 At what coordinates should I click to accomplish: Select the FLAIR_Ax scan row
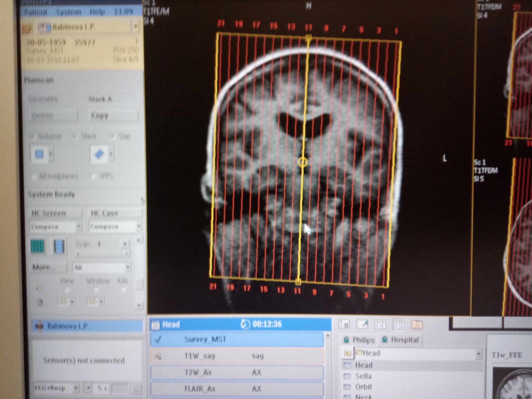(237, 389)
